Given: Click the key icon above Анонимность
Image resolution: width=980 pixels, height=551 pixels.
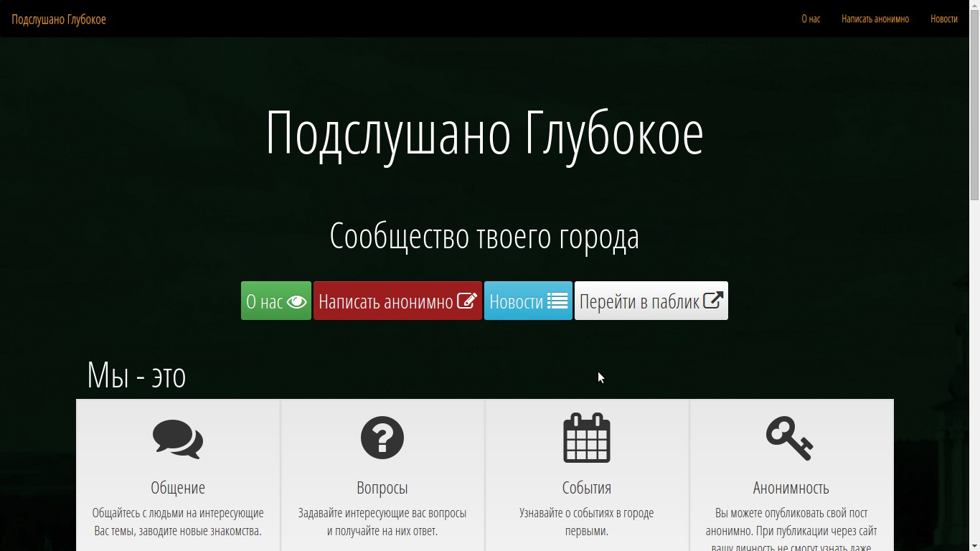Looking at the screenshot, I should [790, 438].
